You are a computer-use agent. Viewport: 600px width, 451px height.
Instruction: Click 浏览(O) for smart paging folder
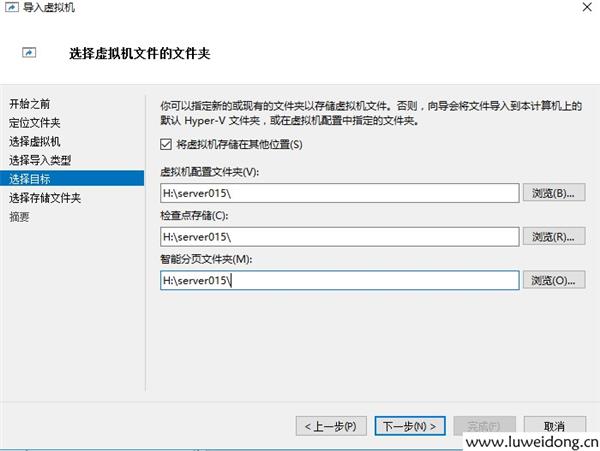[x=555, y=281]
